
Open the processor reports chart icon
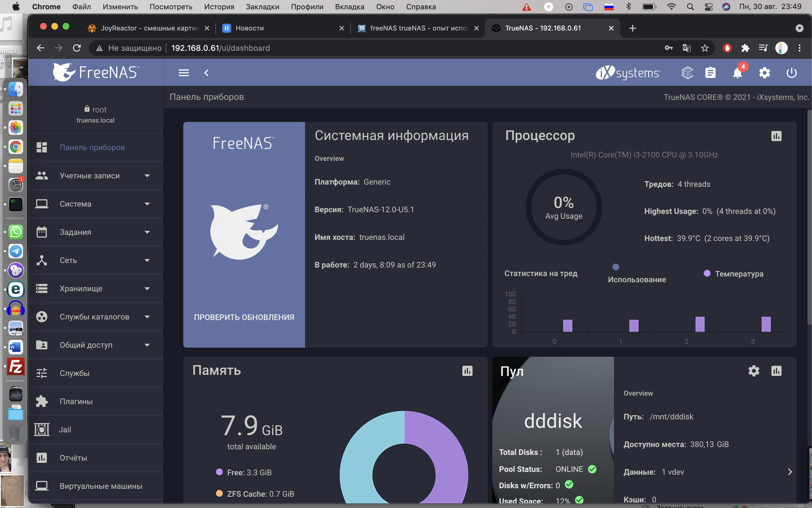(776, 136)
